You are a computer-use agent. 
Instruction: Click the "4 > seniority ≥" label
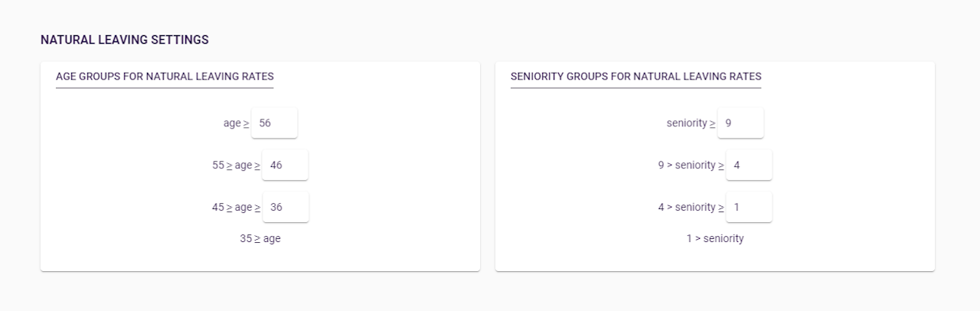pyautogui.click(x=691, y=208)
